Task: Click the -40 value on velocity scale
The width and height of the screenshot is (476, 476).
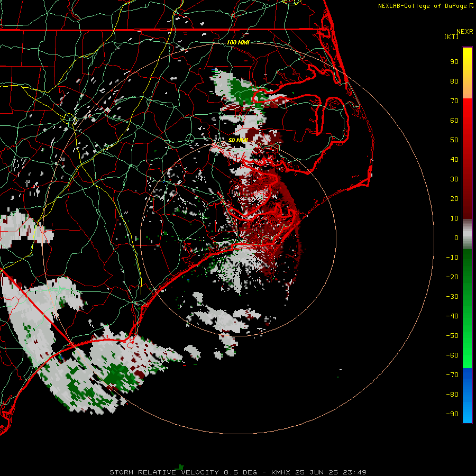Action: coord(452,316)
